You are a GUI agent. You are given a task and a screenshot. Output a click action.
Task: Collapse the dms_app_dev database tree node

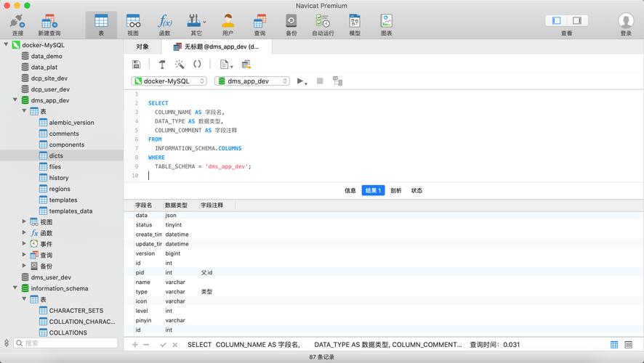(15, 100)
